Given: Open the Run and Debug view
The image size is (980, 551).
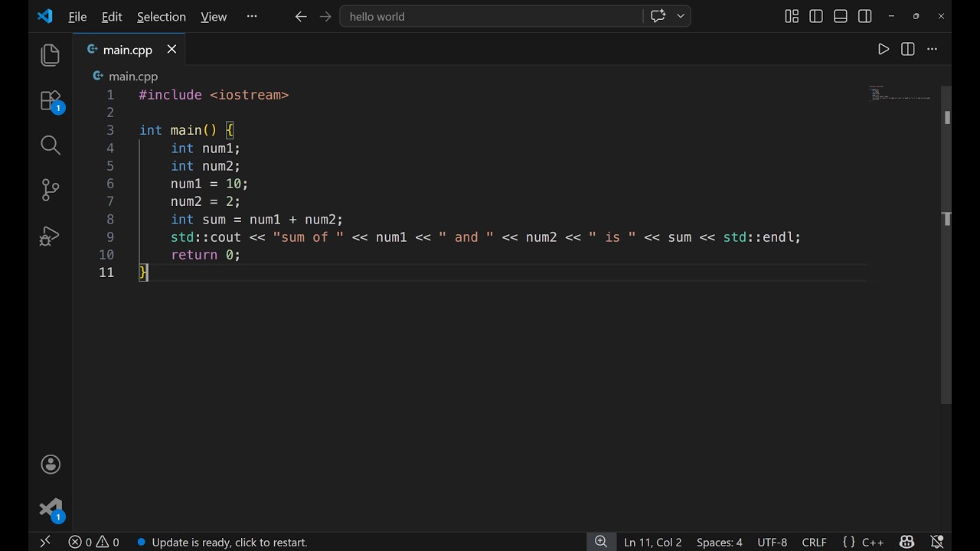Looking at the screenshot, I should 51,236.
